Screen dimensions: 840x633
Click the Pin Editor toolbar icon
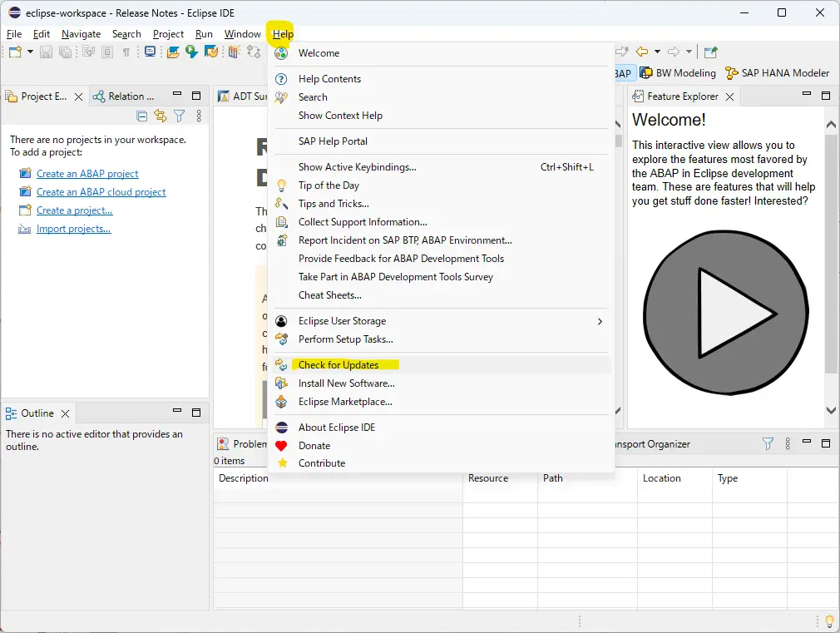(710, 52)
